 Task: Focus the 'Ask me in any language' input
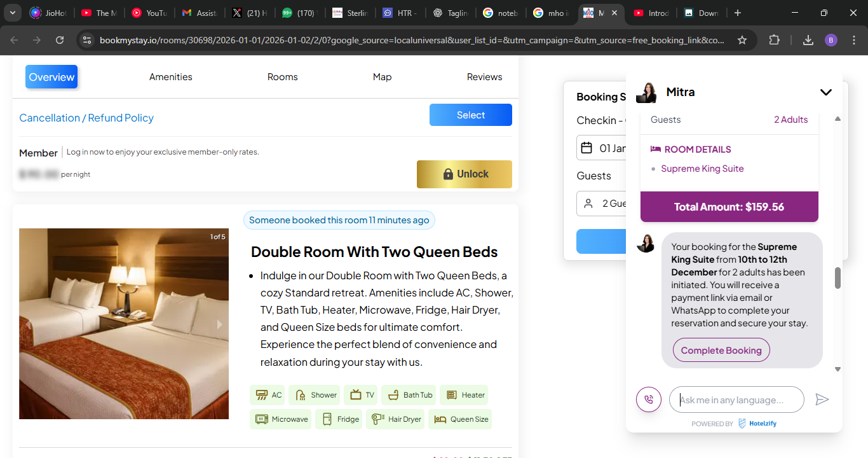(736, 399)
